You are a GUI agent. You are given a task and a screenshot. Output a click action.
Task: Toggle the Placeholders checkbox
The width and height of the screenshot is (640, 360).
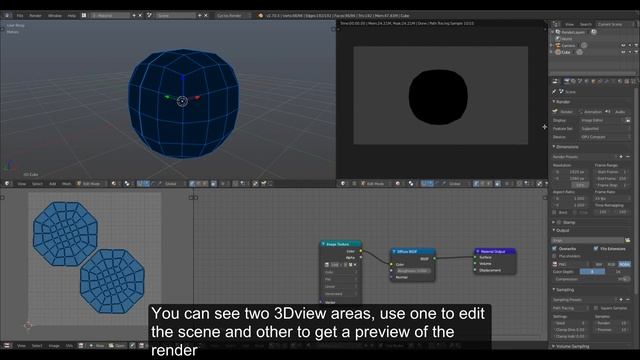(x=555, y=256)
